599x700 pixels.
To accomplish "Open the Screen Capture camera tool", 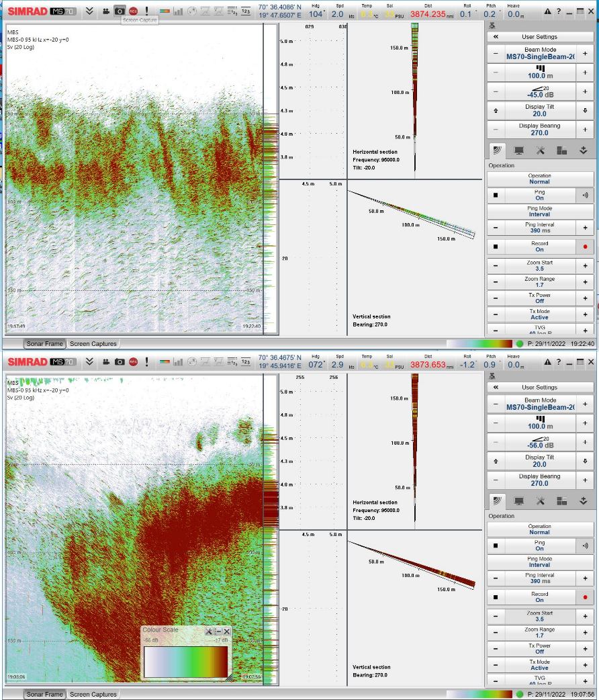I will [120, 11].
